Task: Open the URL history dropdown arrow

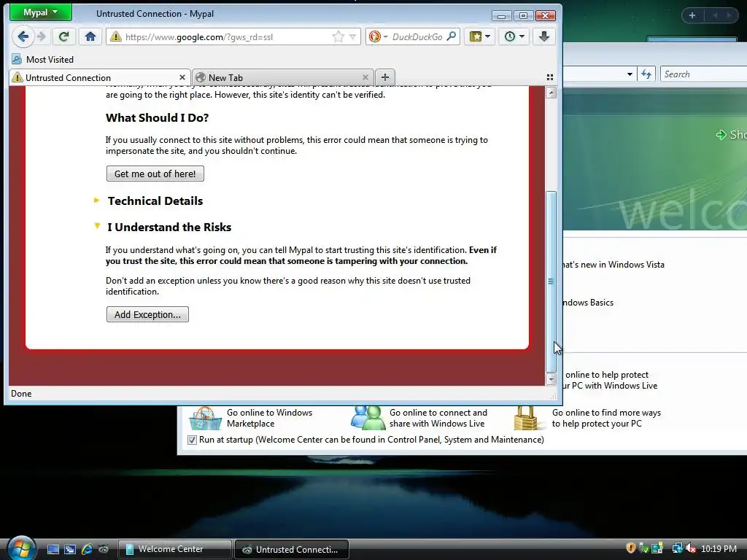Action: click(x=352, y=36)
